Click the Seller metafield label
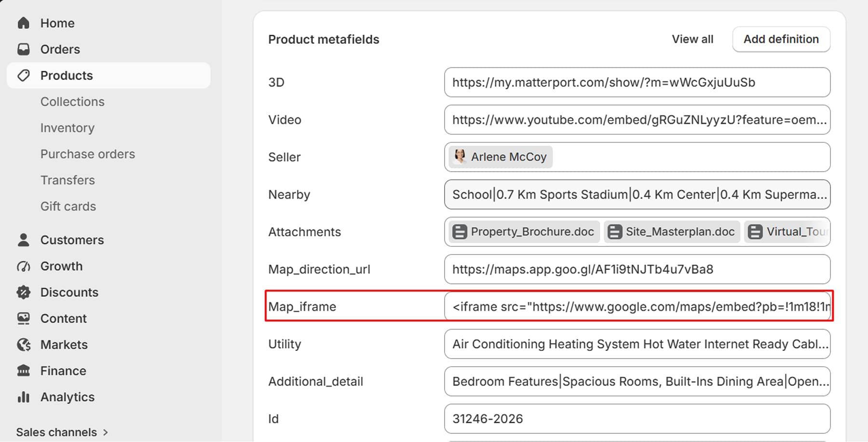 [284, 157]
